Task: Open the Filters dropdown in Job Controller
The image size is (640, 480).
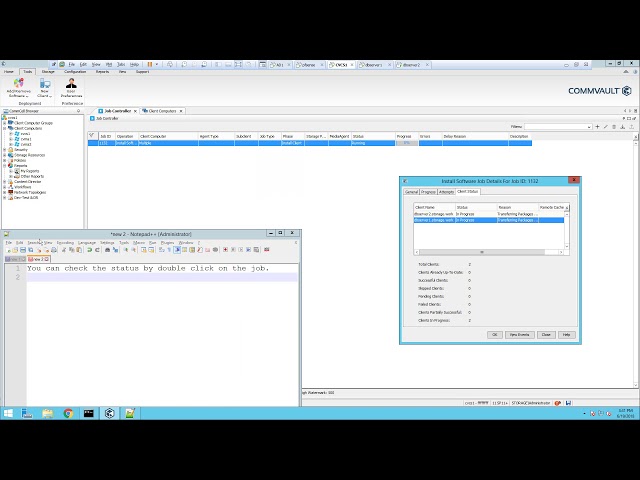Action: (x=589, y=127)
